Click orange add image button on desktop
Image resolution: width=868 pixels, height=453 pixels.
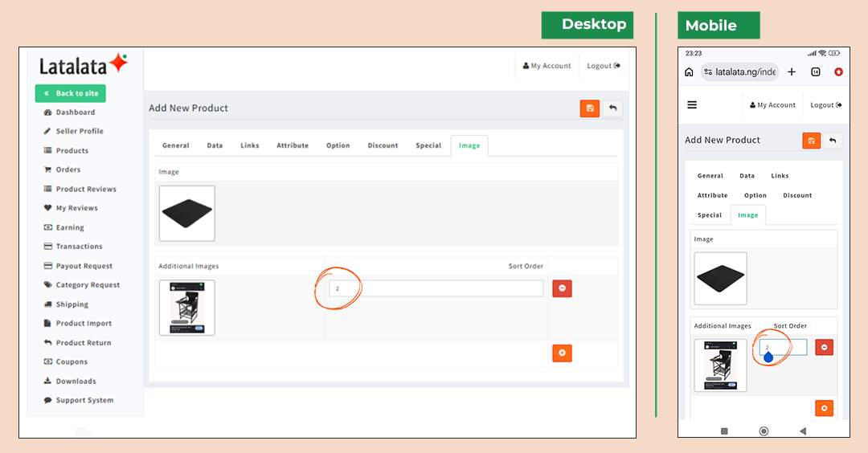[x=562, y=353]
